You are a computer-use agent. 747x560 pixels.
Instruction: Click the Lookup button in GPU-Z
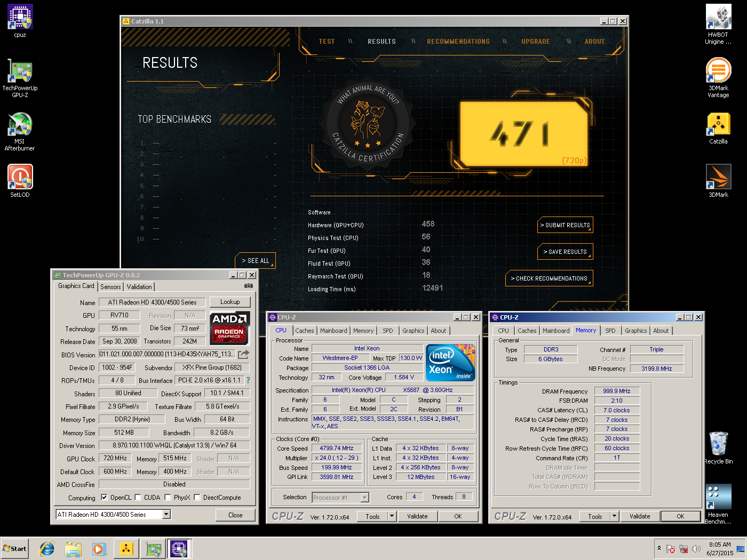click(230, 302)
